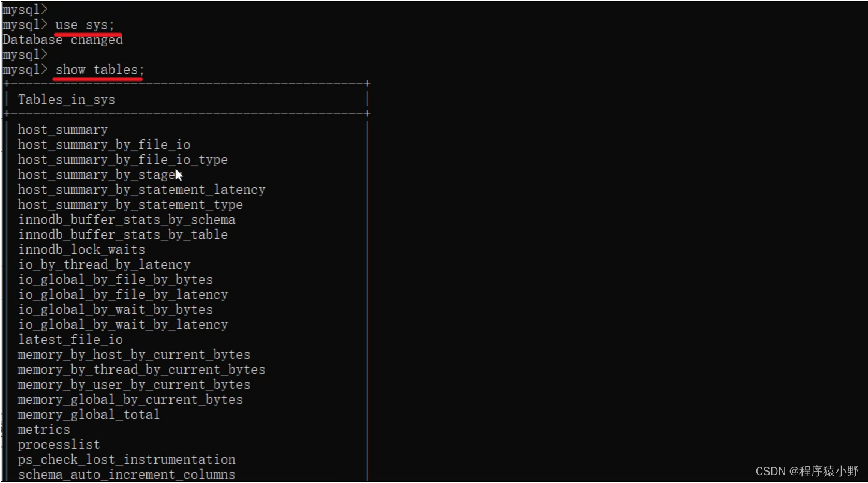Select the processlist entry
The height and width of the screenshot is (483, 868).
pos(59,445)
